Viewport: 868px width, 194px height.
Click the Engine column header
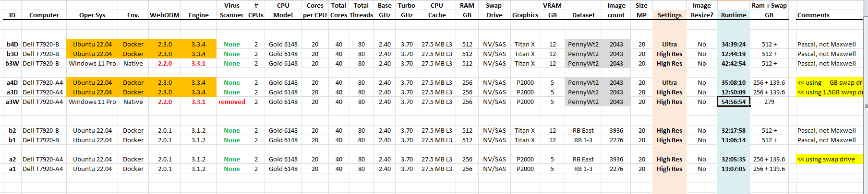198,15
